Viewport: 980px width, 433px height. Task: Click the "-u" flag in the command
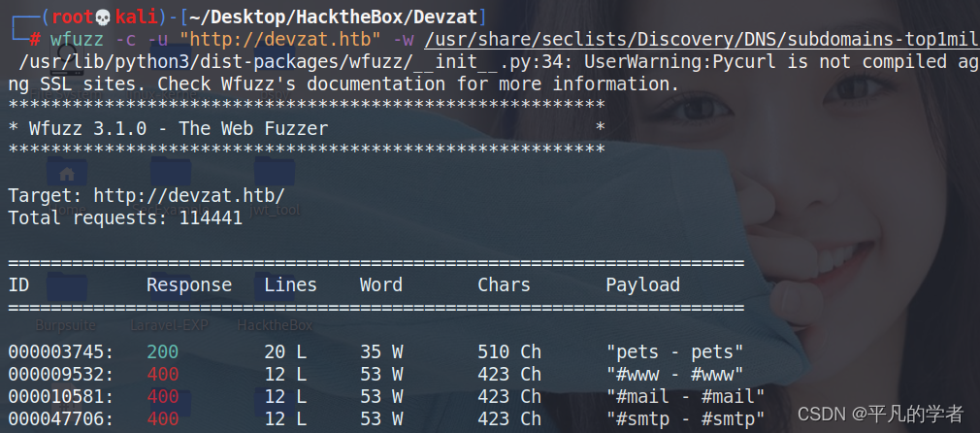click(x=157, y=40)
